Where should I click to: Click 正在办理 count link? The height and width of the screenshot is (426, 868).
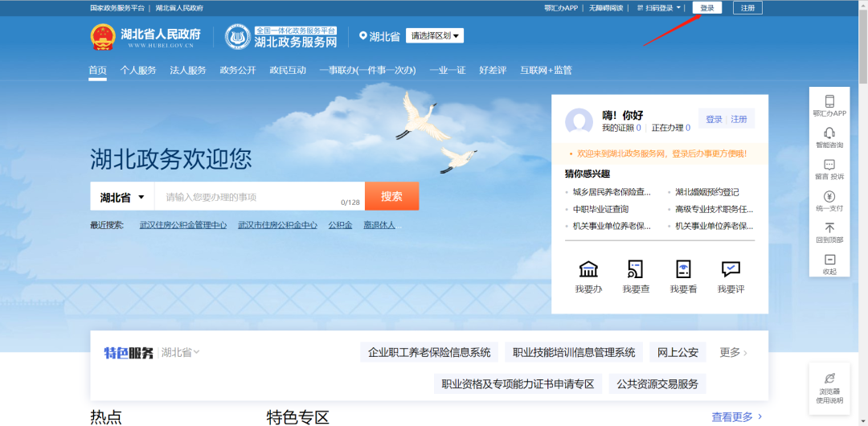tap(671, 128)
